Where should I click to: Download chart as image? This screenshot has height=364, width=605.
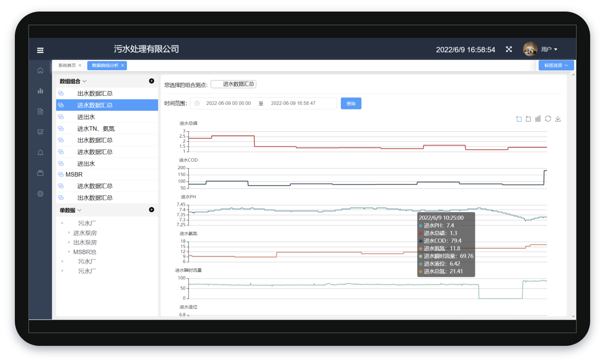tap(558, 119)
